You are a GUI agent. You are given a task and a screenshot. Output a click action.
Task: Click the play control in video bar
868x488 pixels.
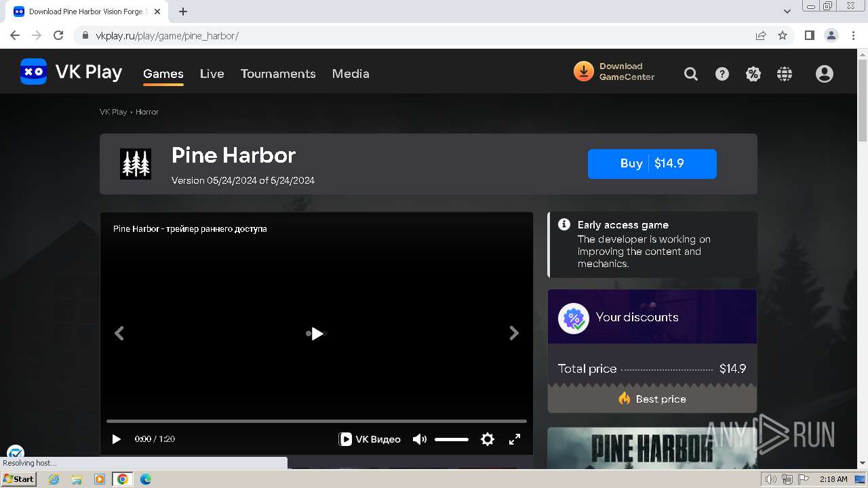pyautogui.click(x=116, y=439)
